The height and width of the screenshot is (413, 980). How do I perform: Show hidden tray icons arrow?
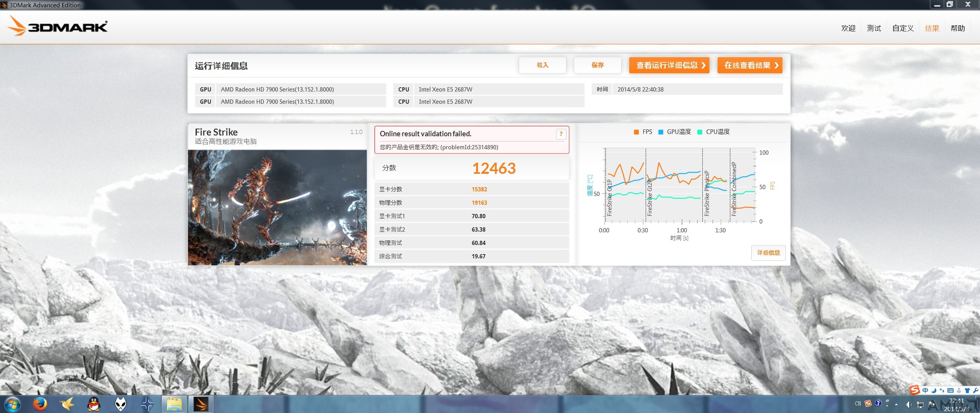pyautogui.click(x=896, y=405)
